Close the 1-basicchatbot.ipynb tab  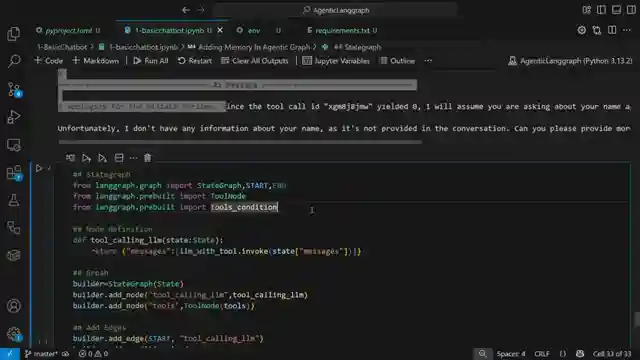220,31
